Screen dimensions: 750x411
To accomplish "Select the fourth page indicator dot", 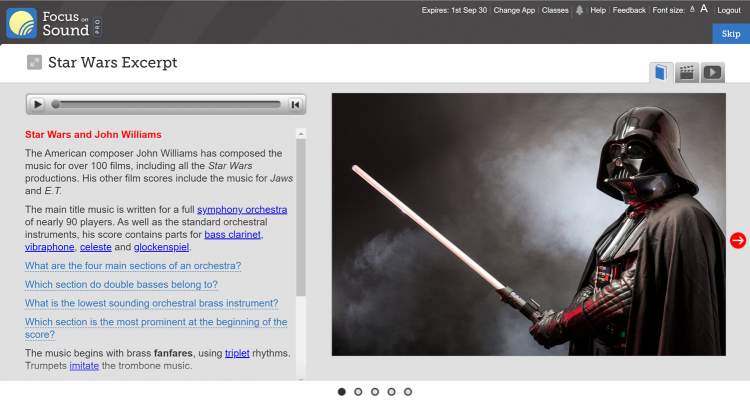I will tap(391, 391).
